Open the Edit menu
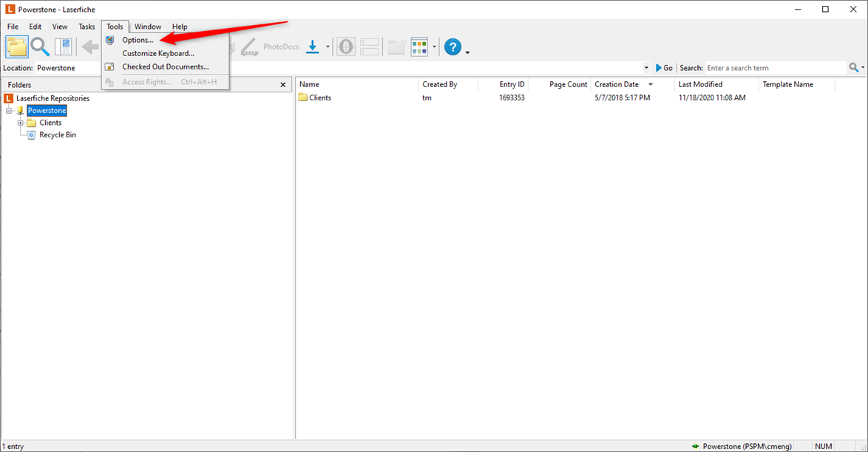 coord(35,27)
